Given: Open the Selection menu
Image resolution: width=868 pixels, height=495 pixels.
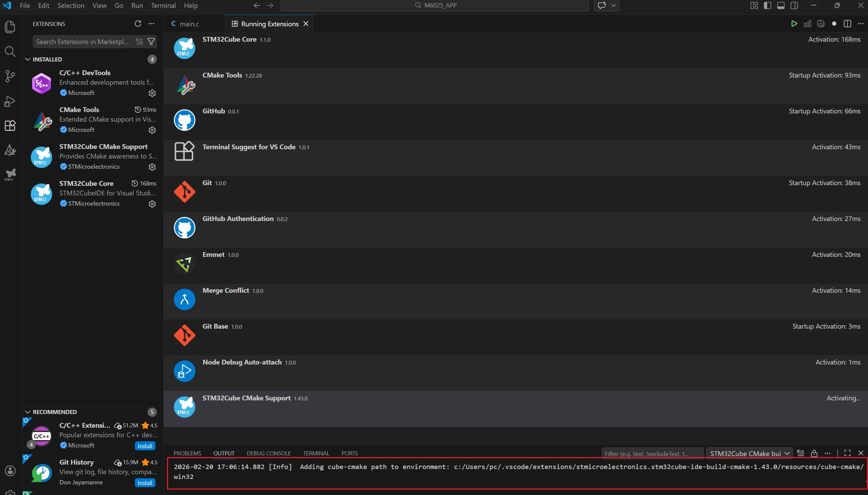Looking at the screenshot, I should tap(71, 5).
